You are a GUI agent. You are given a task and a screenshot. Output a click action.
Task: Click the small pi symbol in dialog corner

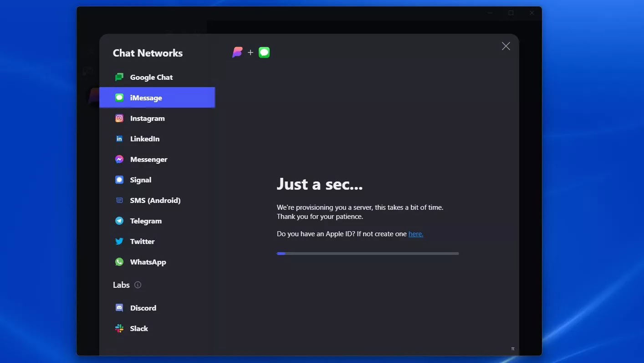pyautogui.click(x=513, y=349)
